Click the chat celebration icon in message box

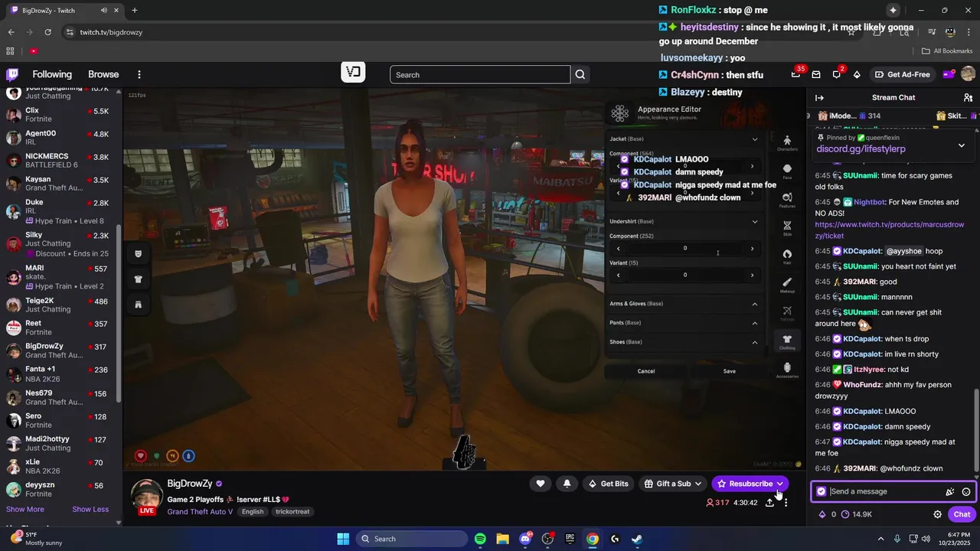tap(949, 492)
